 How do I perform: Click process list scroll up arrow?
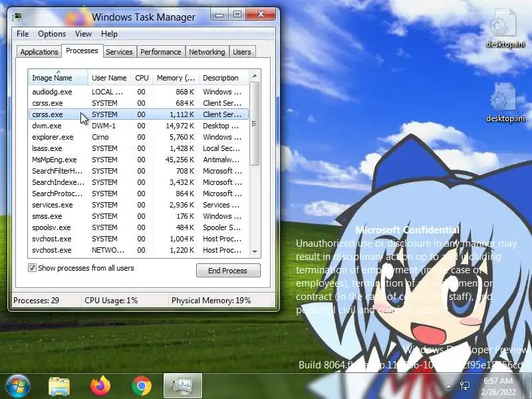tap(255, 76)
